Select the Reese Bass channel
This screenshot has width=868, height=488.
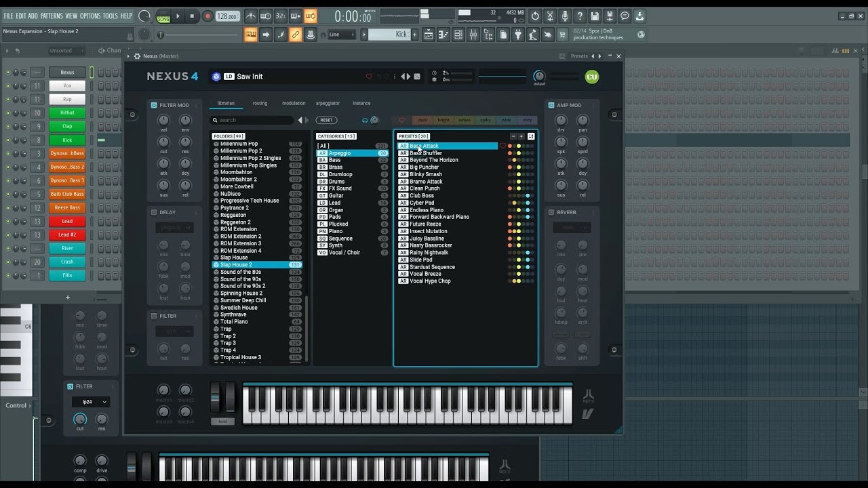(67, 207)
